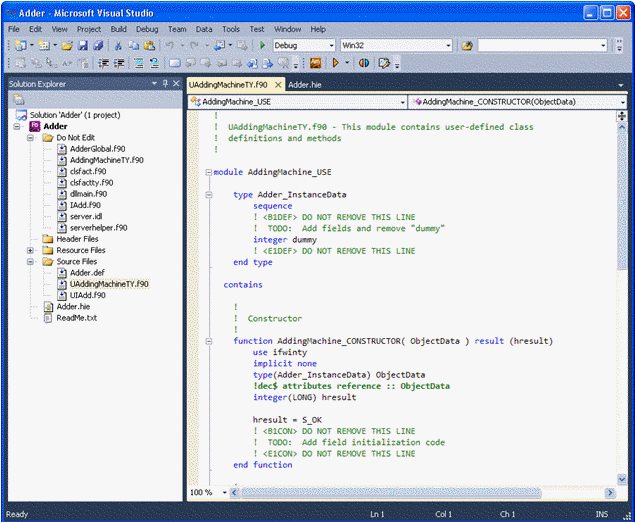Click the Undo arrow icon
This screenshot has width=635, height=522.
(x=170, y=45)
